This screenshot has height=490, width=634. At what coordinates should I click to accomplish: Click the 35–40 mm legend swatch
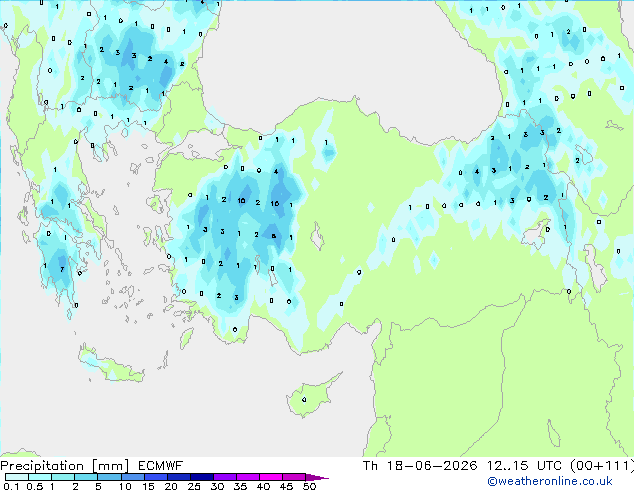coord(247,477)
